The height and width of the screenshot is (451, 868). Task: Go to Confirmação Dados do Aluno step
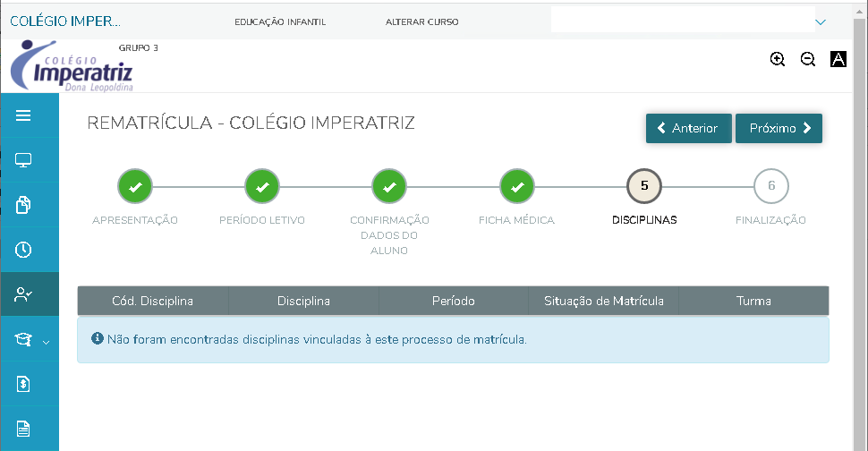click(x=390, y=186)
